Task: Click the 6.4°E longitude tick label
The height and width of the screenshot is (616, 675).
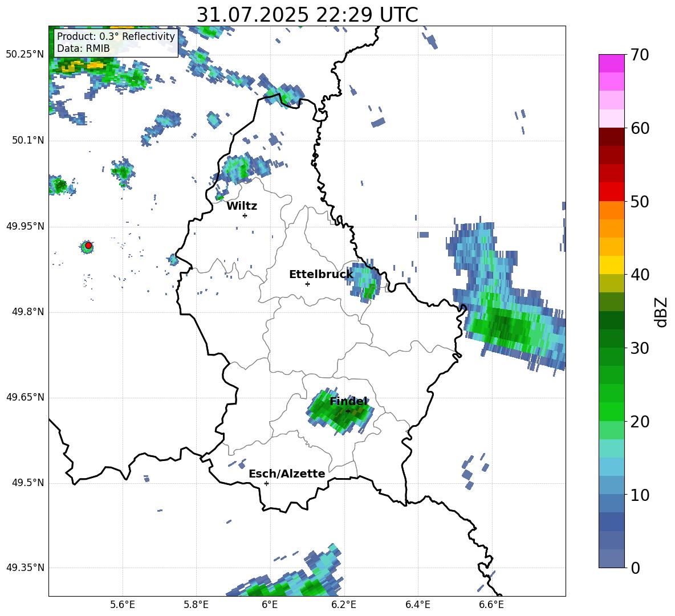Action: pos(417,605)
